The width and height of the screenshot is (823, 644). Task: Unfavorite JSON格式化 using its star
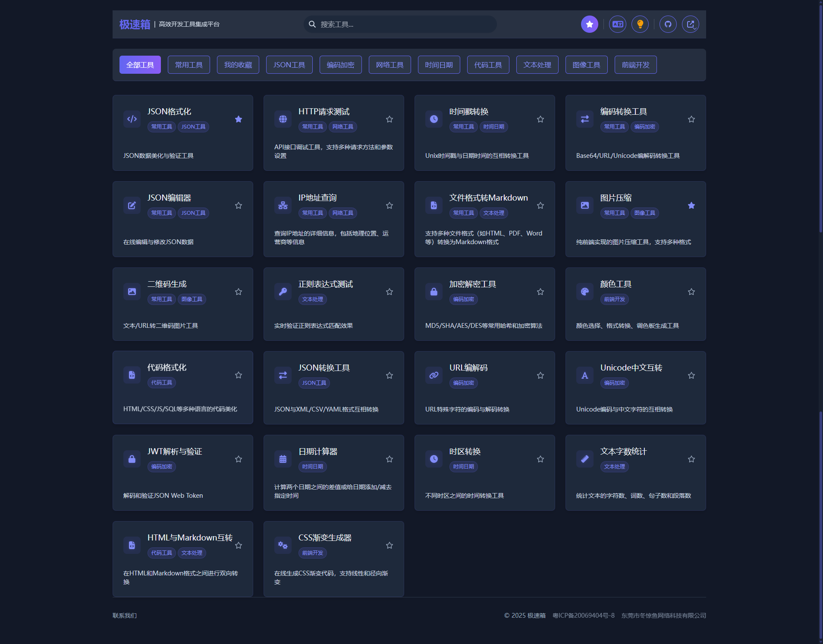click(x=239, y=119)
